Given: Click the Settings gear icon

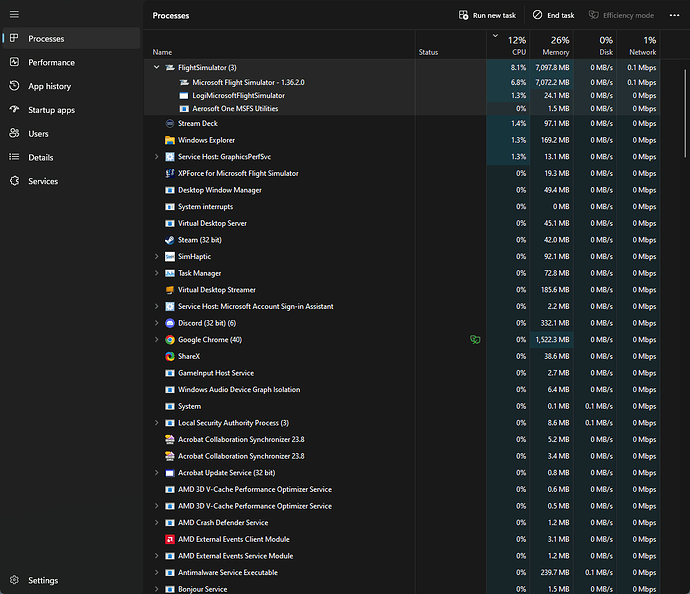Looking at the screenshot, I should [14, 580].
